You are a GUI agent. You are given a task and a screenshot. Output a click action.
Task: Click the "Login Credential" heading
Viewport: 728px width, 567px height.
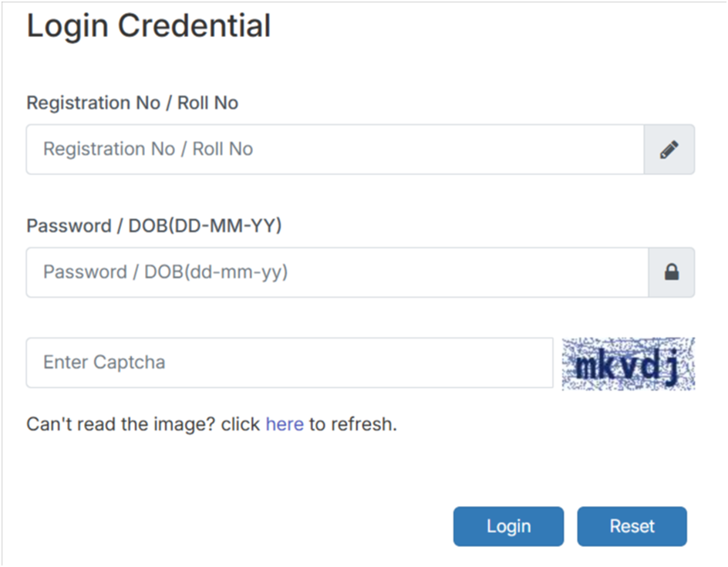click(149, 26)
